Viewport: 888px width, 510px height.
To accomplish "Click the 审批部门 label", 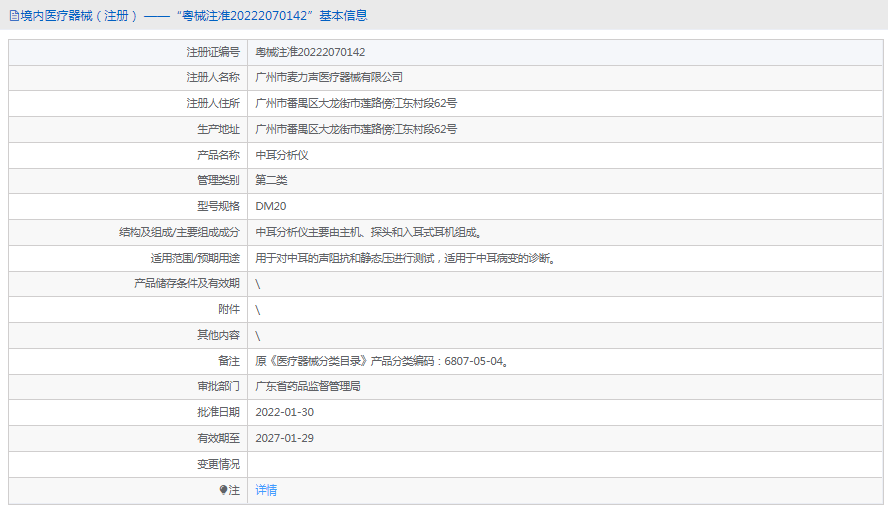I will pos(219,387).
